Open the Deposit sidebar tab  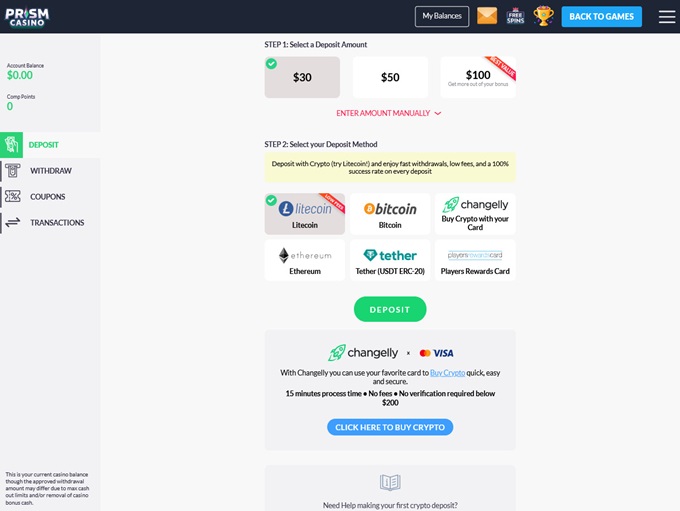43,145
